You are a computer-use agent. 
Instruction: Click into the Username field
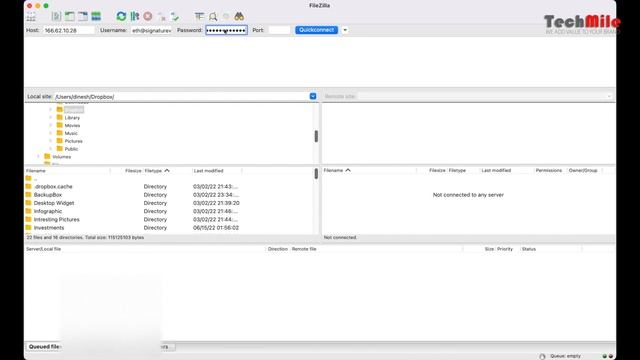click(x=151, y=30)
